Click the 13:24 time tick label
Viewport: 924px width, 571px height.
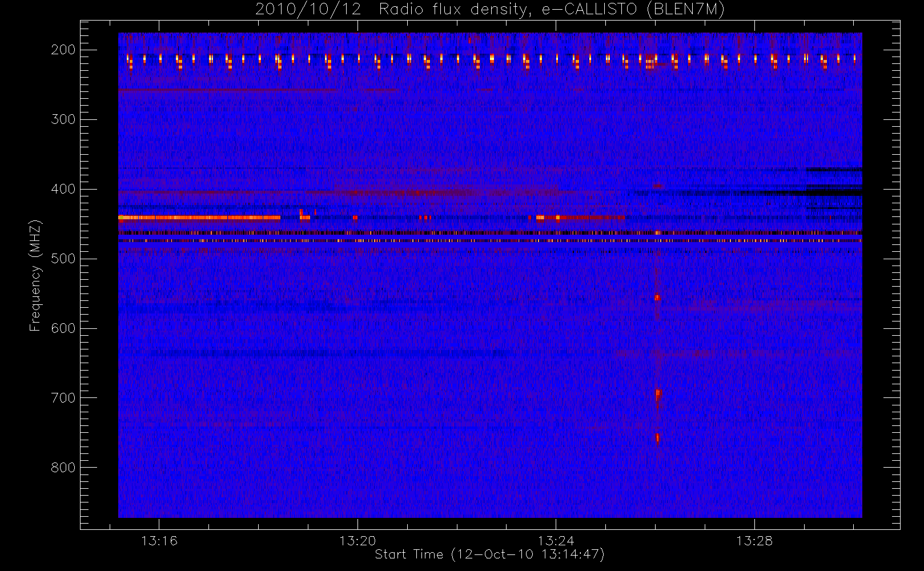pyautogui.click(x=556, y=541)
